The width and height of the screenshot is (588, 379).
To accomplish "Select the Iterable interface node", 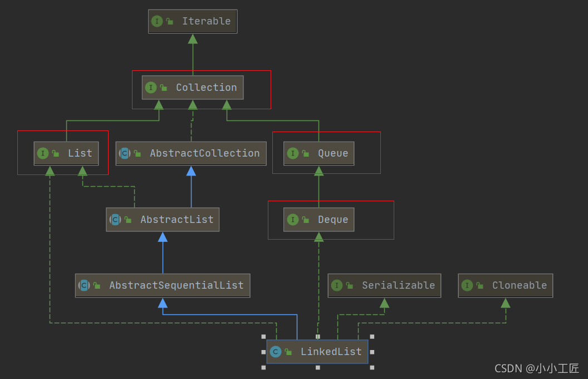I will (x=192, y=21).
